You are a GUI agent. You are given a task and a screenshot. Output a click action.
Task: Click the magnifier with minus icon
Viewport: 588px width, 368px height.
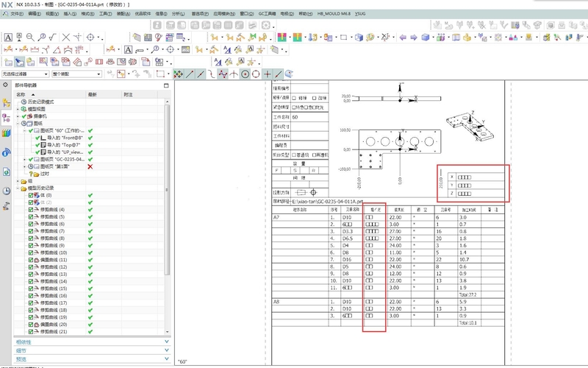click(30, 38)
